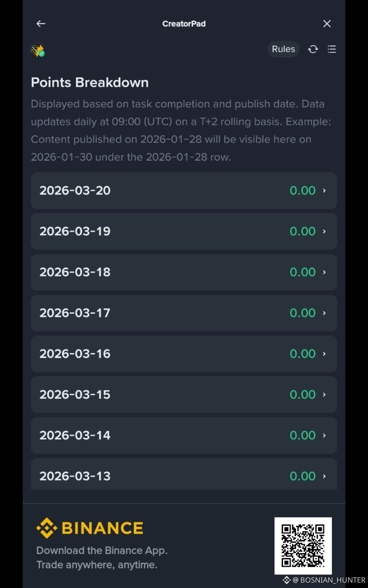This screenshot has width=368, height=588.
Task: Expand the 2026-03-19 row chevron
Action: [x=324, y=231]
